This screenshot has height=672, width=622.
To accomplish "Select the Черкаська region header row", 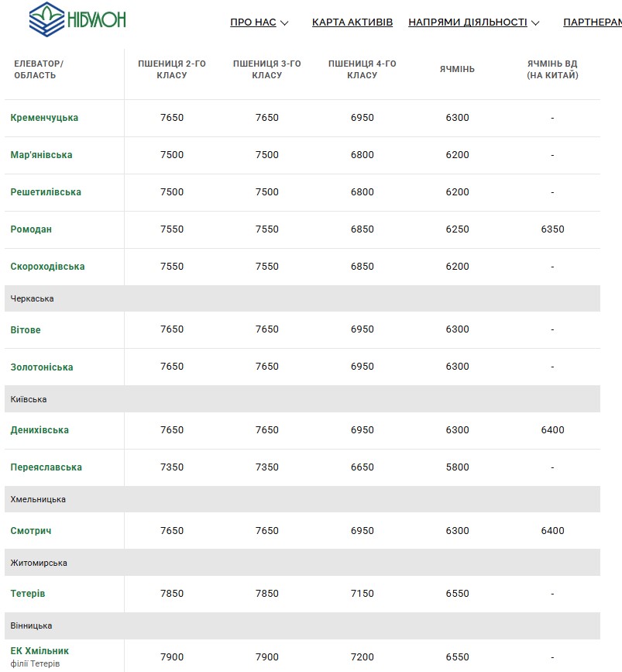I will coord(302,298).
